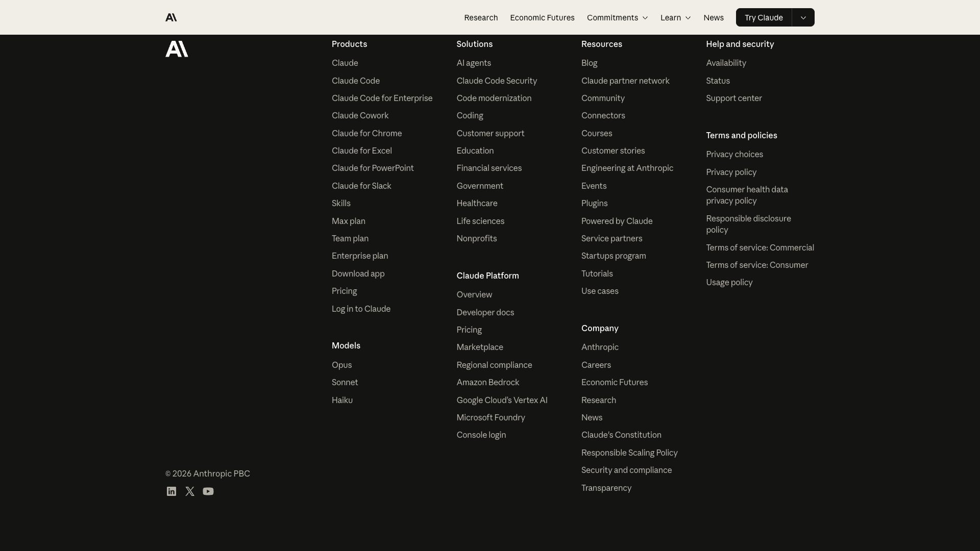980x551 pixels.
Task: Open Economic Futures in the top navigation
Action: (x=542, y=17)
